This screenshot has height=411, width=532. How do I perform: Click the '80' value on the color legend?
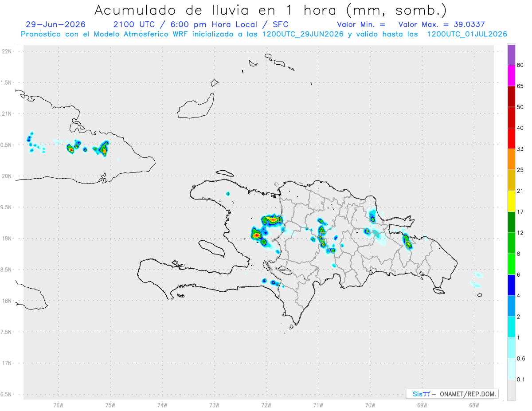tap(520, 65)
